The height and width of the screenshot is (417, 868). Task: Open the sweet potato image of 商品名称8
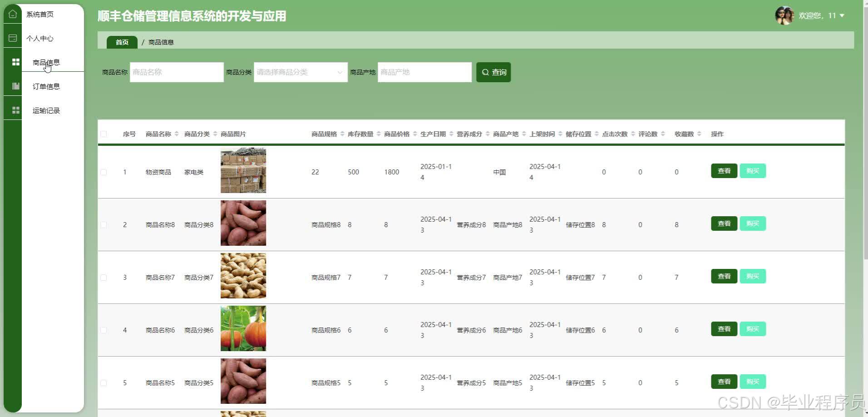243,223
